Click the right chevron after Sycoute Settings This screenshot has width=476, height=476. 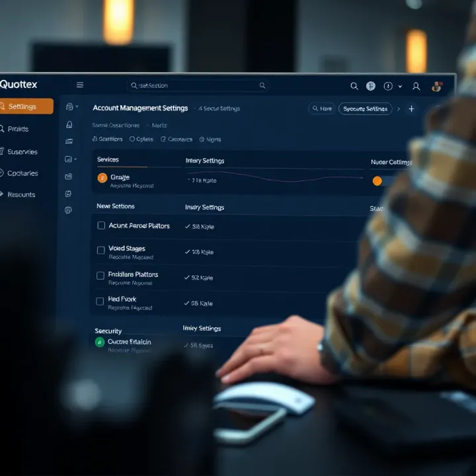click(x=399, y=109)
